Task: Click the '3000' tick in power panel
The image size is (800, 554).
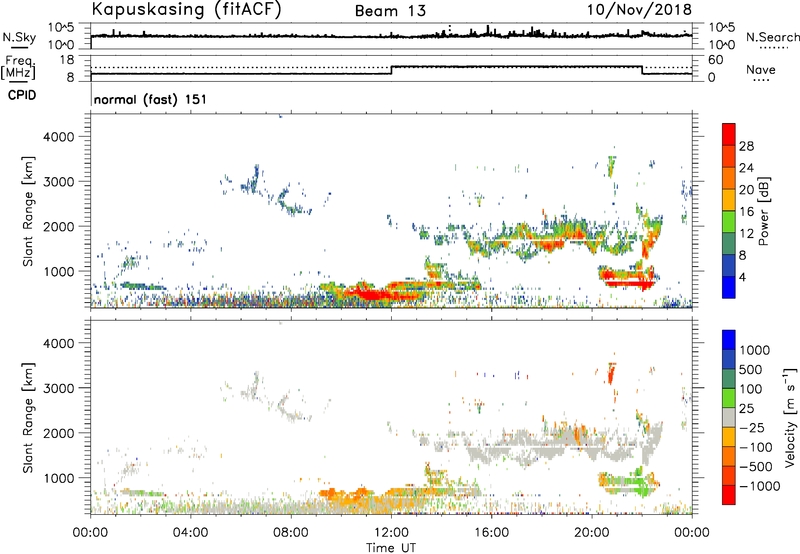Action: click(x=58, y=182)
